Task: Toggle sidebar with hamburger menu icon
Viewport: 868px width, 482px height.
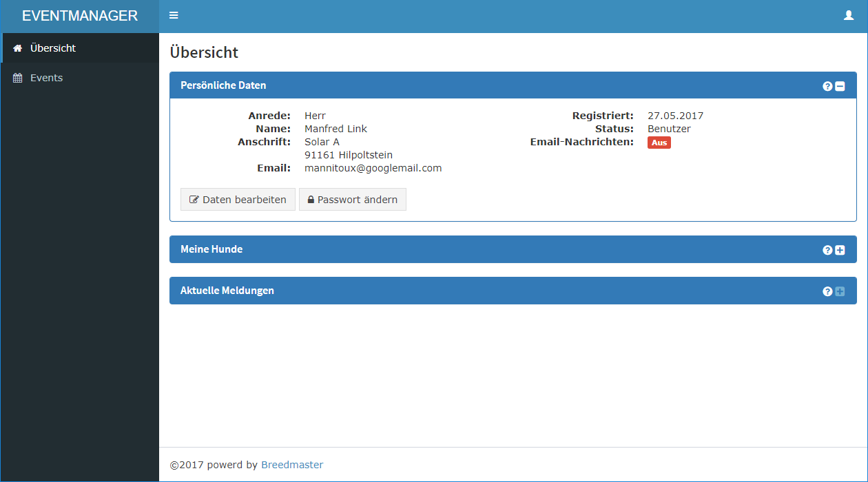Action: pyautogui.click(x=174, y=16)
